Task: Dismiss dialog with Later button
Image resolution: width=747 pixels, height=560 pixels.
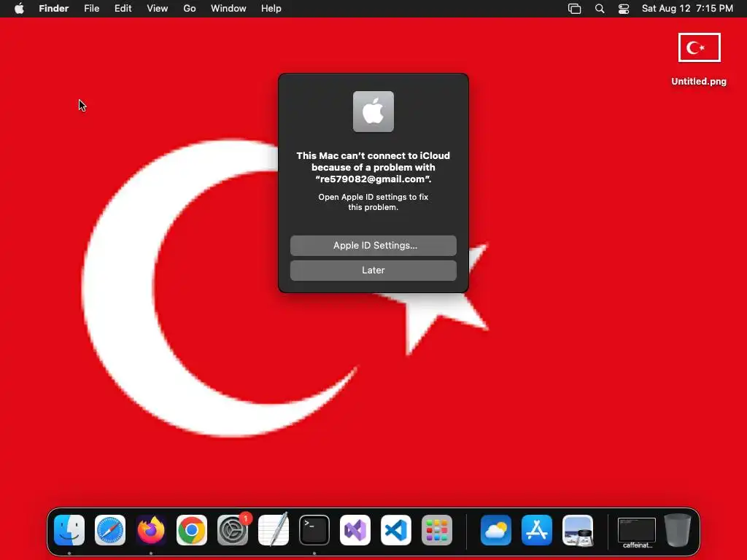Action: pyautogui.click(x=373, y=270)
